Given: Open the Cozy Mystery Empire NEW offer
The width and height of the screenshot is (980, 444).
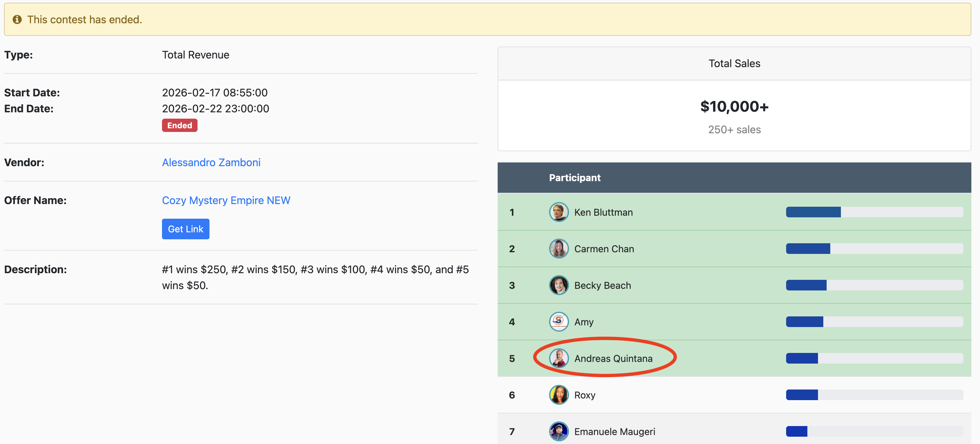Looking at the screenshot, I should click(226, 200).
